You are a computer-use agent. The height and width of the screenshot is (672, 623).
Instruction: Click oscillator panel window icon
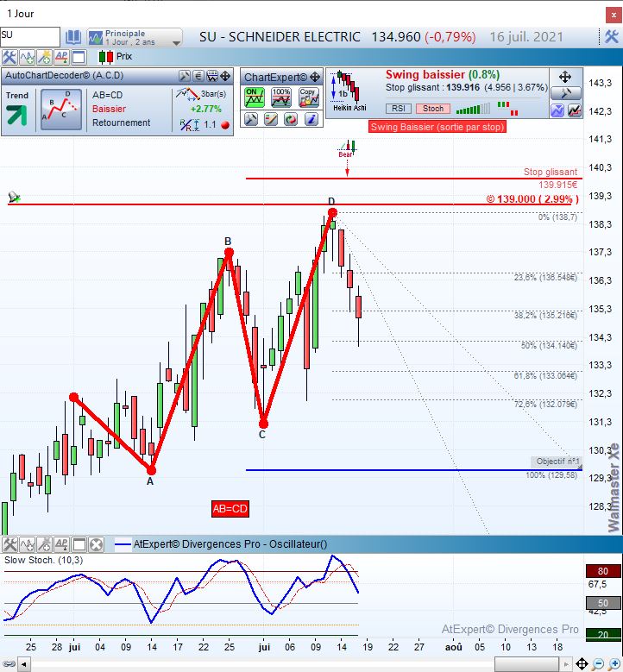pos(79,544)
